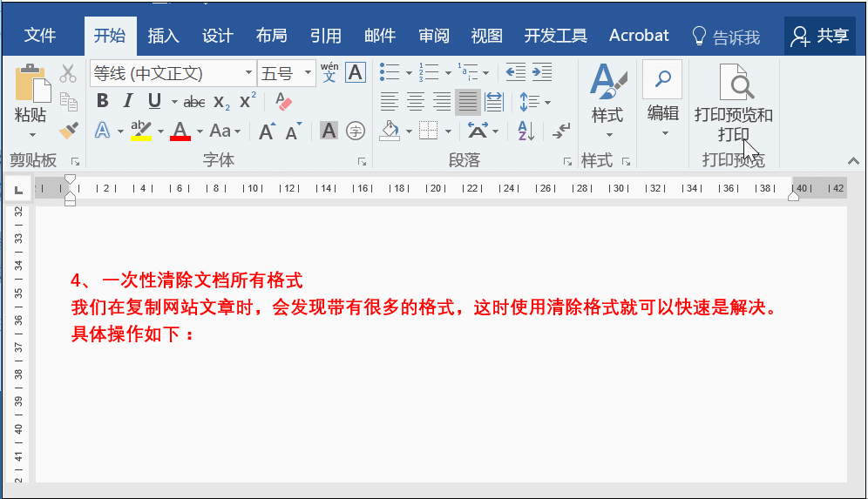Show or hide paragraph marks
The width and height of the screenshot is (868, 499).
coord(560,131)
